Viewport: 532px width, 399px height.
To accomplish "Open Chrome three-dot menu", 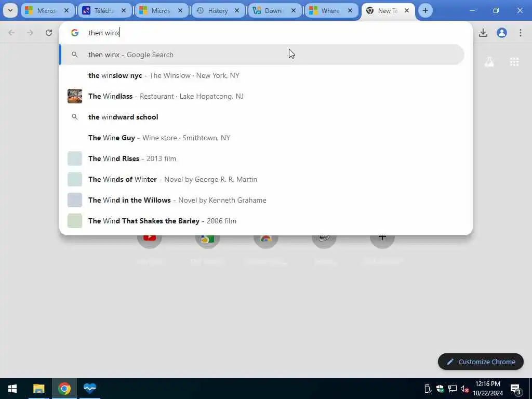I will [x=521, y=33].
